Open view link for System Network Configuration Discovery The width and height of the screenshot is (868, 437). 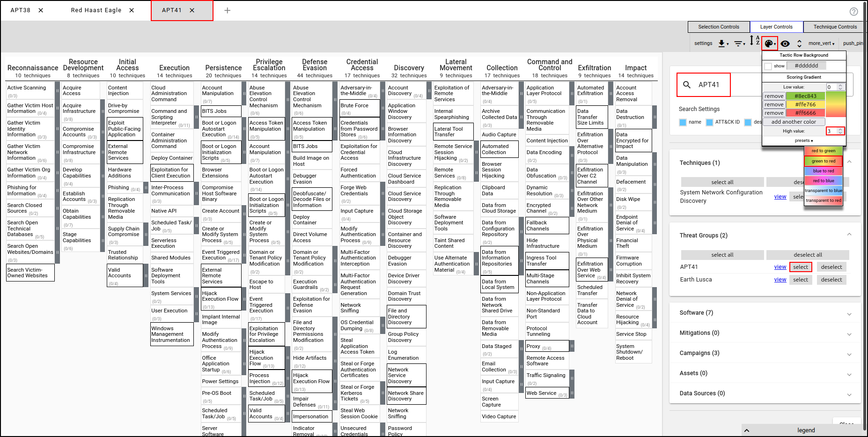[780, 197]
